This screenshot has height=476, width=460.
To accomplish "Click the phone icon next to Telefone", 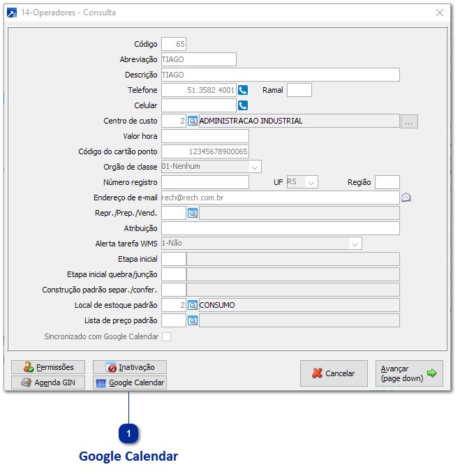I will point(243,90).
